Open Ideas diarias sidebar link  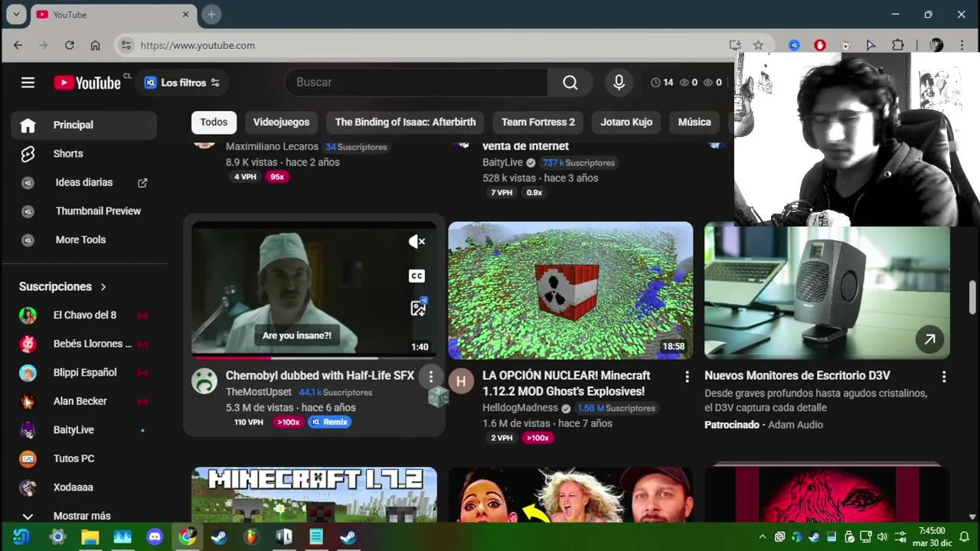coord(84,182)
